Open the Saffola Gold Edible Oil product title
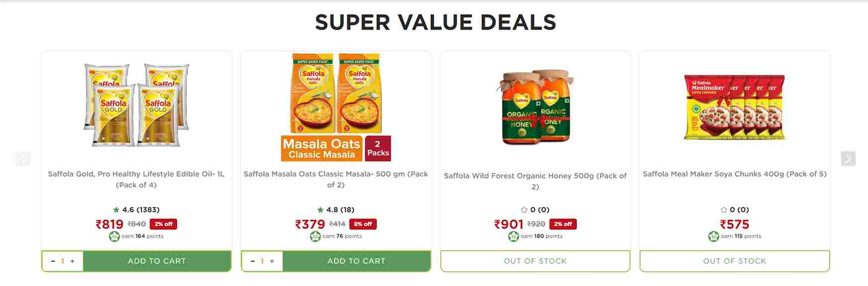 [x=136, y=179]
